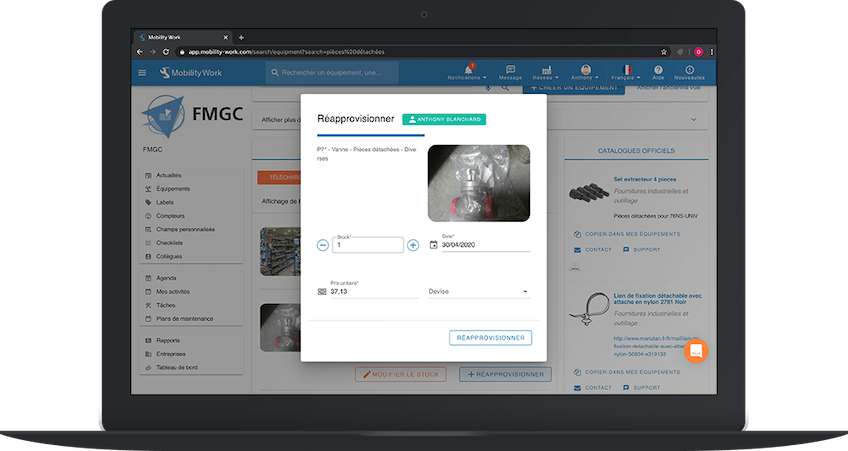Click the Réapprovisionner button in the dialog
848x451 pixels.
tap(491, 338)
